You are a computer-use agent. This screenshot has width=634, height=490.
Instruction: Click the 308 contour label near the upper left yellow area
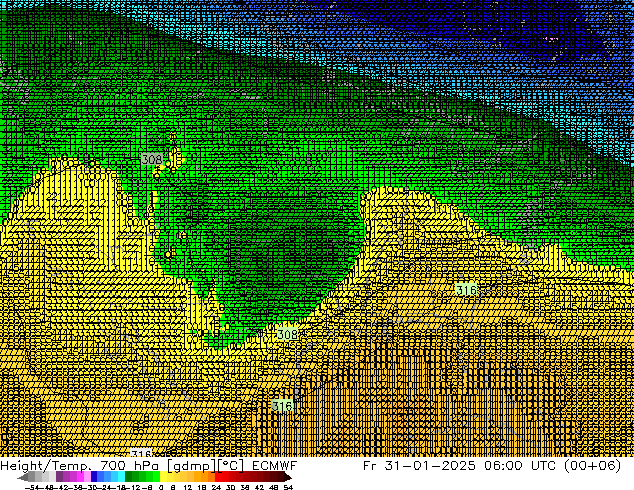point(152,160)
